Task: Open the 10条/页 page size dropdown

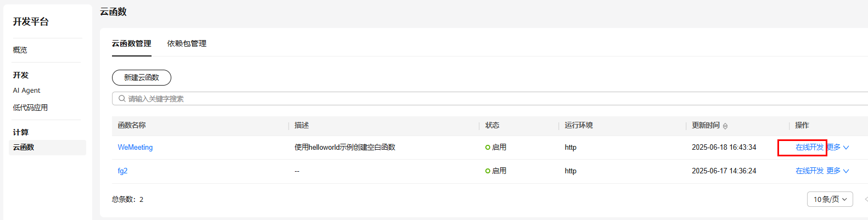Action: pos(830,199)
